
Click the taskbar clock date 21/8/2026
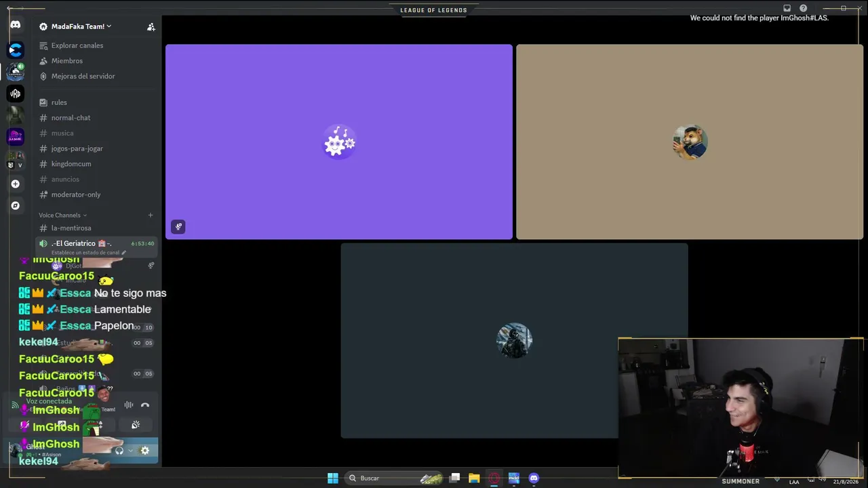(845, 482)
